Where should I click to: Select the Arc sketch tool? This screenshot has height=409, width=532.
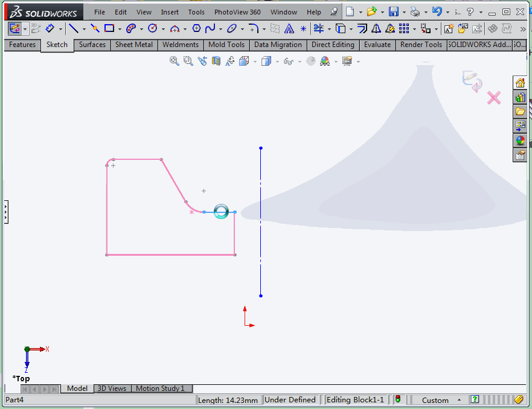175,28
